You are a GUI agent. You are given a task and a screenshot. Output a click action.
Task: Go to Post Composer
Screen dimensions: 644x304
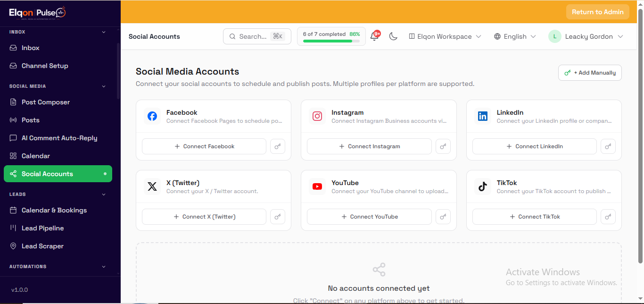(x=58, y=102)
